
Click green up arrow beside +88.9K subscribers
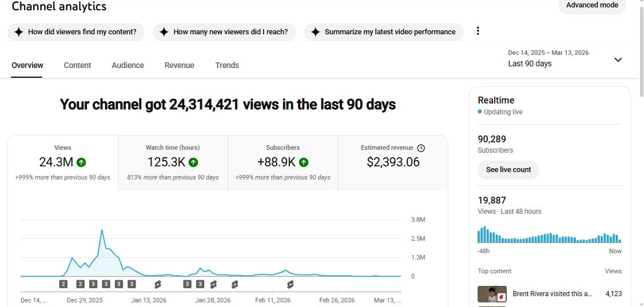click(x=304, y=162)
